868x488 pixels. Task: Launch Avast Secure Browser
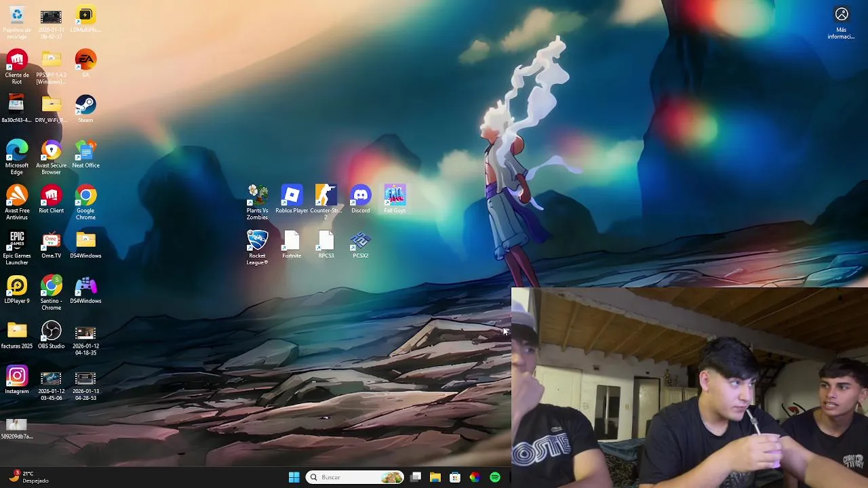click(x=52, y=157)
